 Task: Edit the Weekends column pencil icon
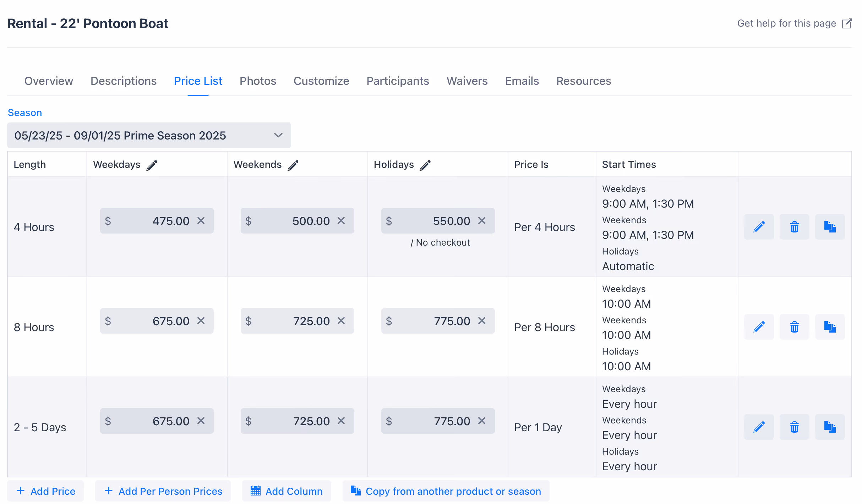pos(293,165)
